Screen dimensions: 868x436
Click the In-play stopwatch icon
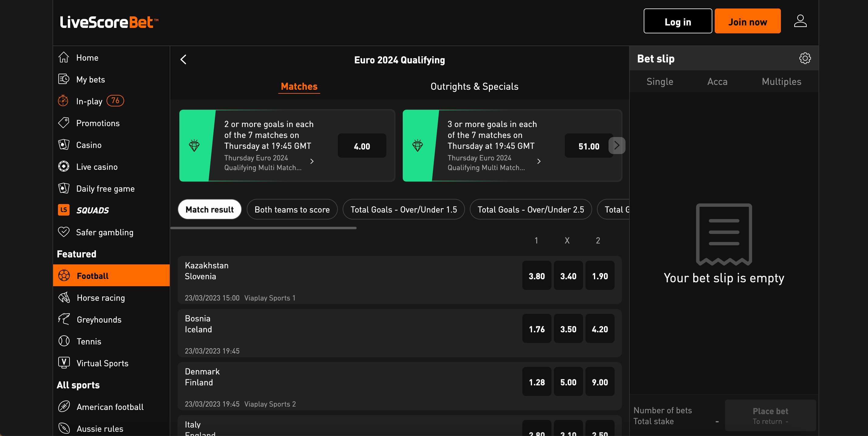click(63, 101)
